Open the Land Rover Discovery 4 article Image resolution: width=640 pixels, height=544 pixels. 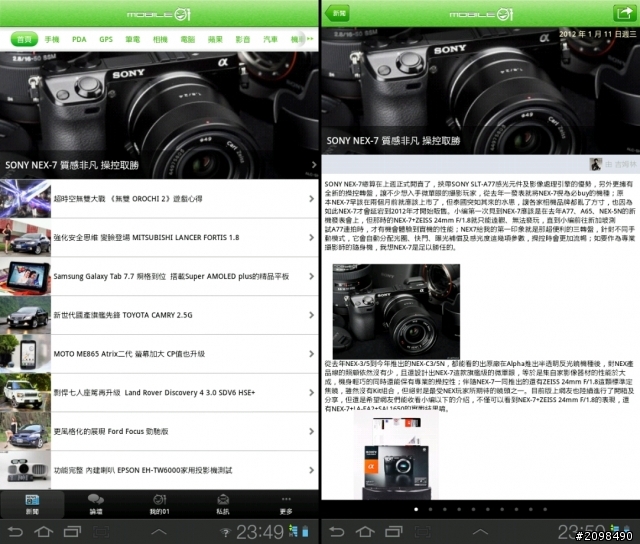point(159,393)
